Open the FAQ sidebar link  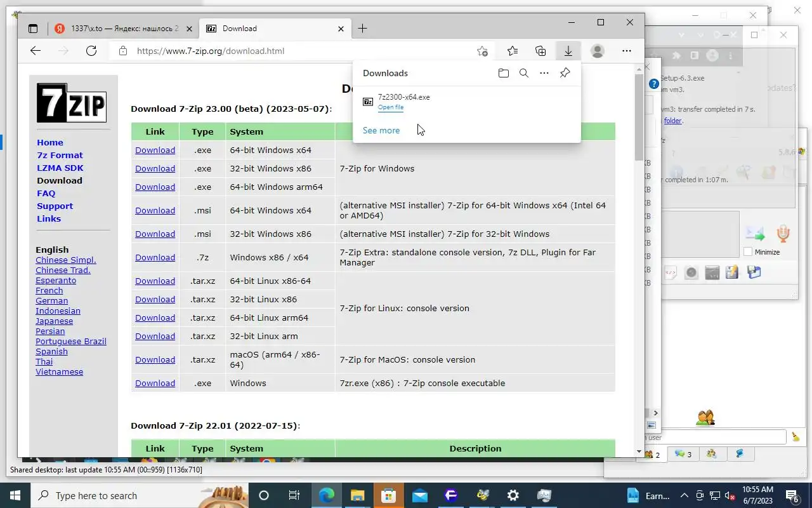pos(46,193)
